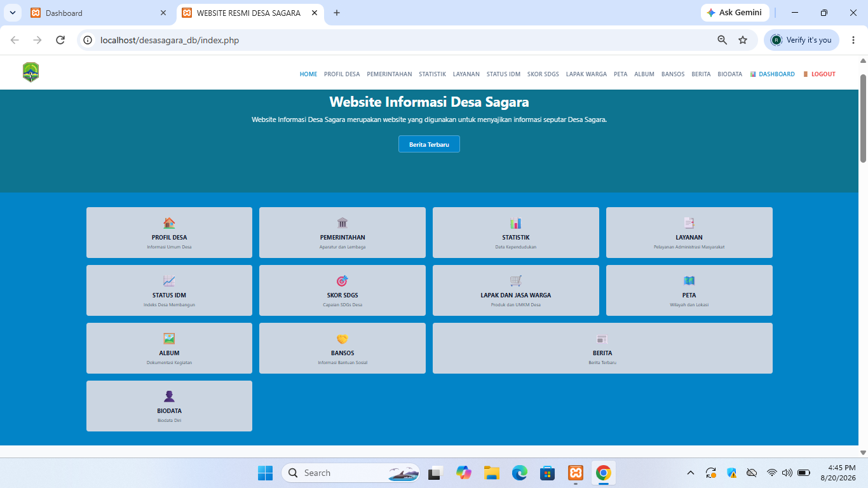
Task: Open a new browser tab
Action: (337, 13)
